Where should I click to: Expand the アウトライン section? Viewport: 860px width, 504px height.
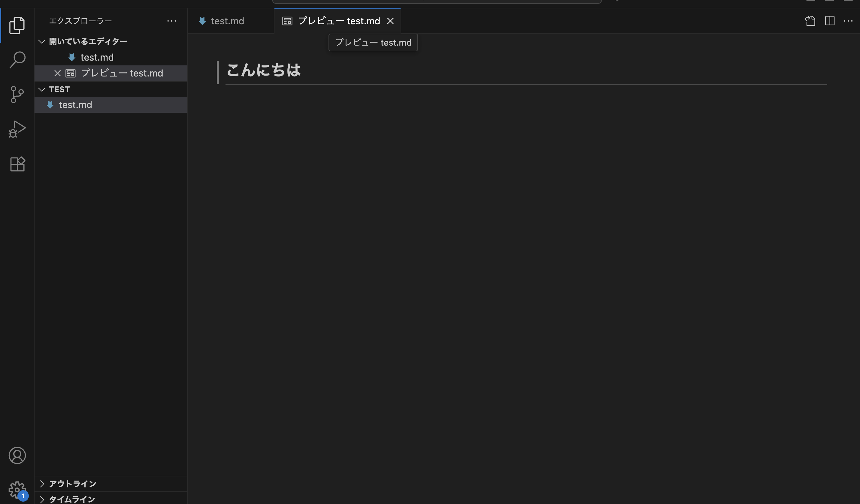coord(42,484)
